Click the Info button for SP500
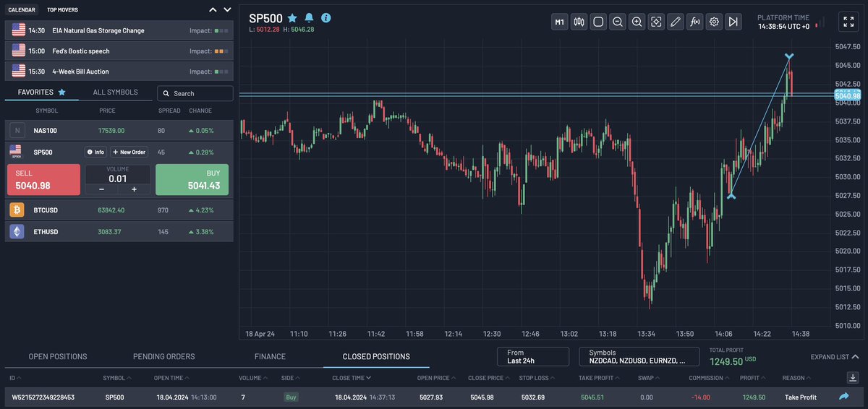This screenshot has height=409, width=868. pos(95,152)
